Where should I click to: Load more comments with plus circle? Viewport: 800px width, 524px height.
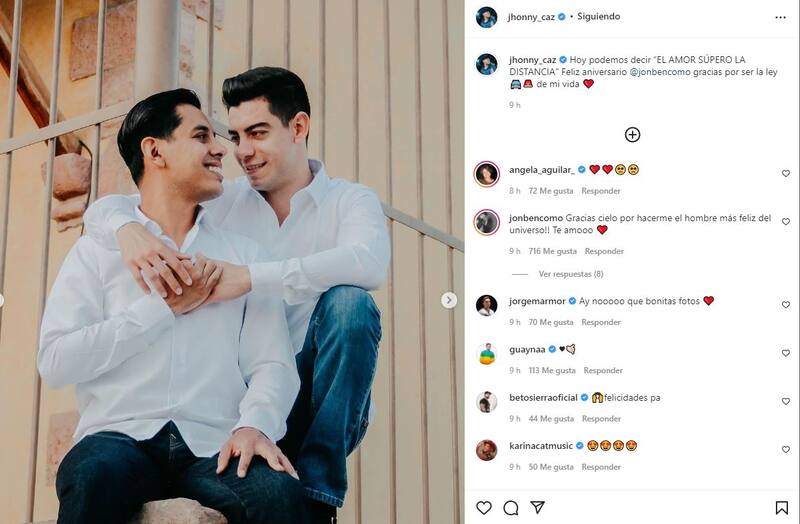point(632,135)
